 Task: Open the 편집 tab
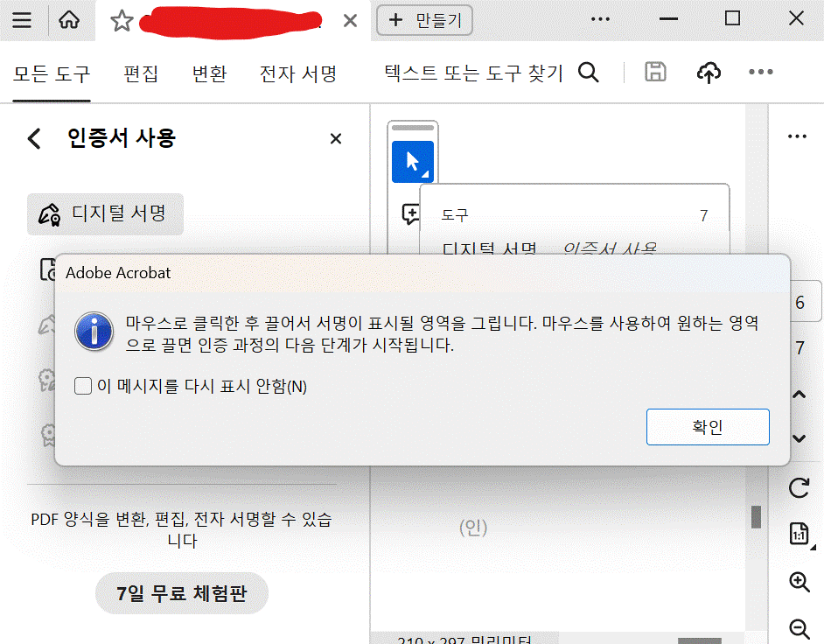[141, 73]
